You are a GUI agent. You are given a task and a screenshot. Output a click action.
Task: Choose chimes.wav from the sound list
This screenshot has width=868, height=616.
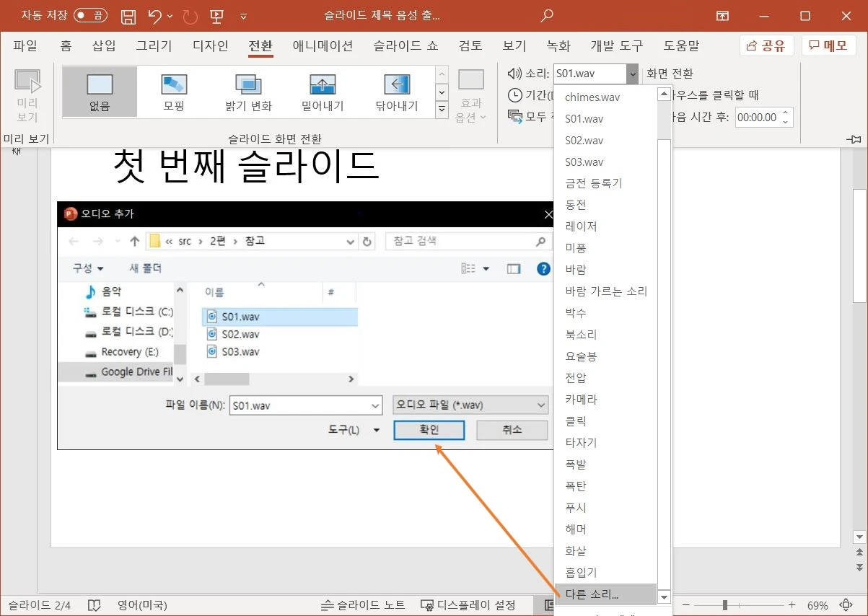click(606, 97)
